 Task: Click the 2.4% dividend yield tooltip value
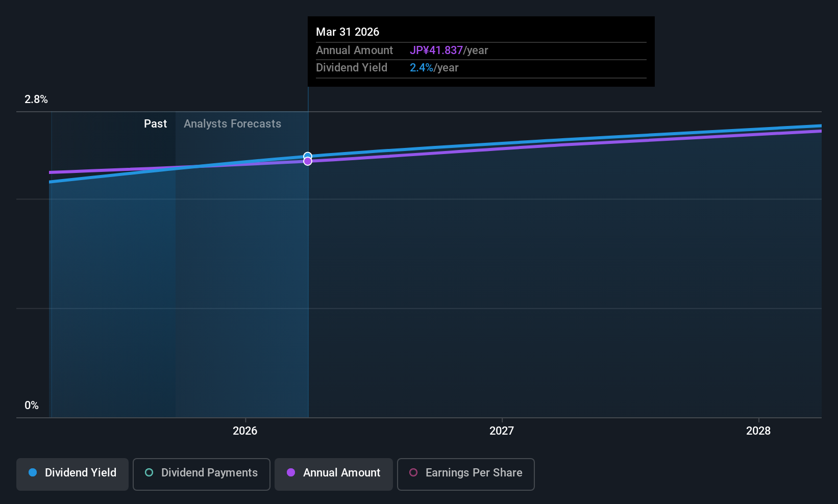pos(422,67)
